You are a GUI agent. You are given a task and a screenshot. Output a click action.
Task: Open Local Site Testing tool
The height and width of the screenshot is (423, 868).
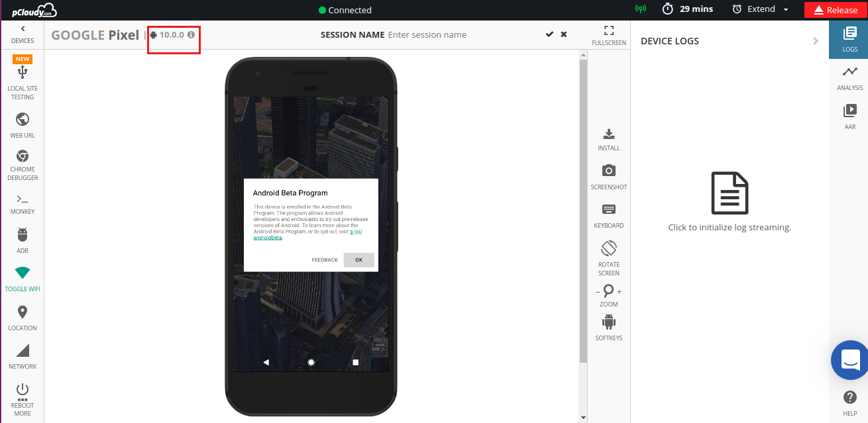pyautogui.click(x=23, y=82)
